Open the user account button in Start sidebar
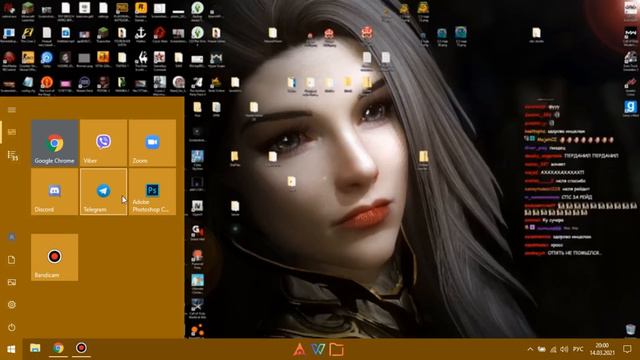 [12, 237]
